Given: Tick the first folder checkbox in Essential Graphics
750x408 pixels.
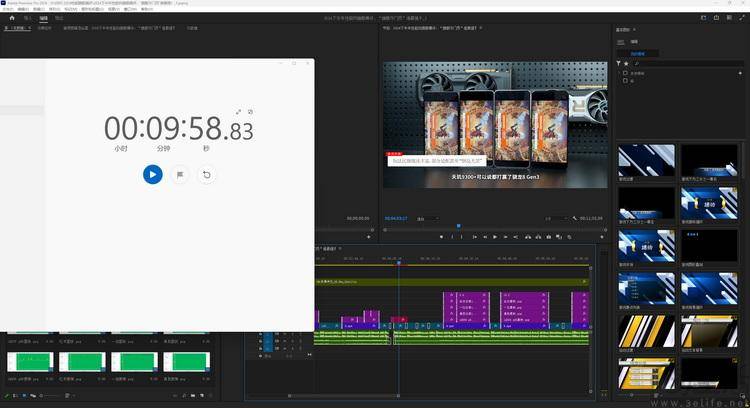Looking at the screenshot, I should click(625, 73).
